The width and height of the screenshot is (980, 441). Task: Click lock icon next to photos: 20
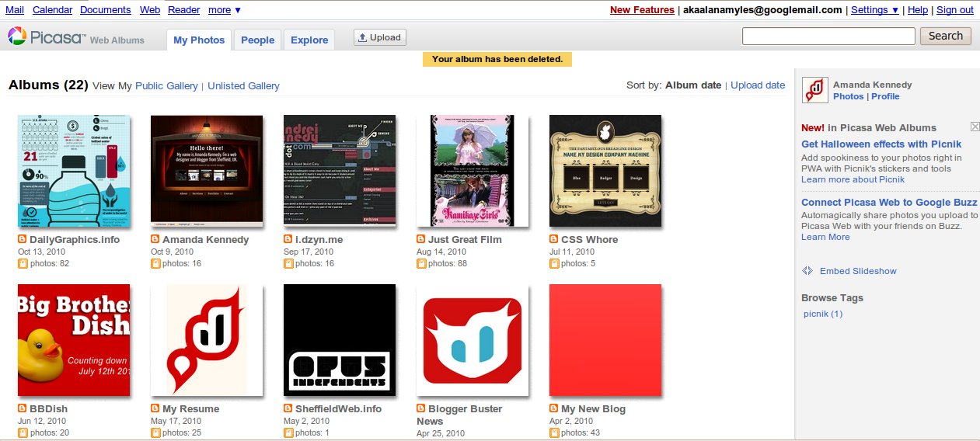[x=23, y=432]
